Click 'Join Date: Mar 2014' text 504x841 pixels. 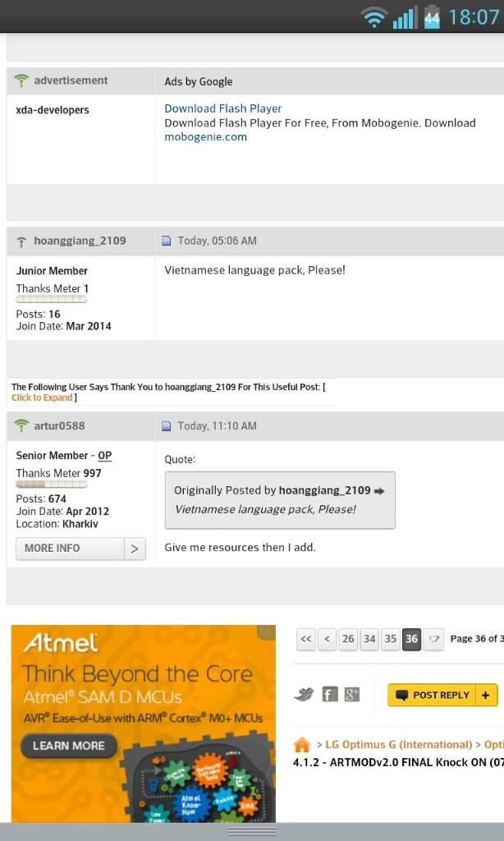63,326
